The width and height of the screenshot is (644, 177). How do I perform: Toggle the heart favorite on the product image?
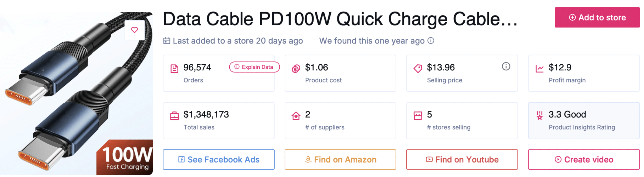135,30
